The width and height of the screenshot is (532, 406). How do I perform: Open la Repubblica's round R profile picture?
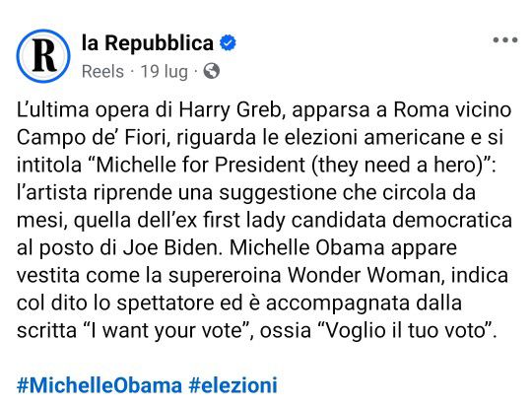(43, 55)
